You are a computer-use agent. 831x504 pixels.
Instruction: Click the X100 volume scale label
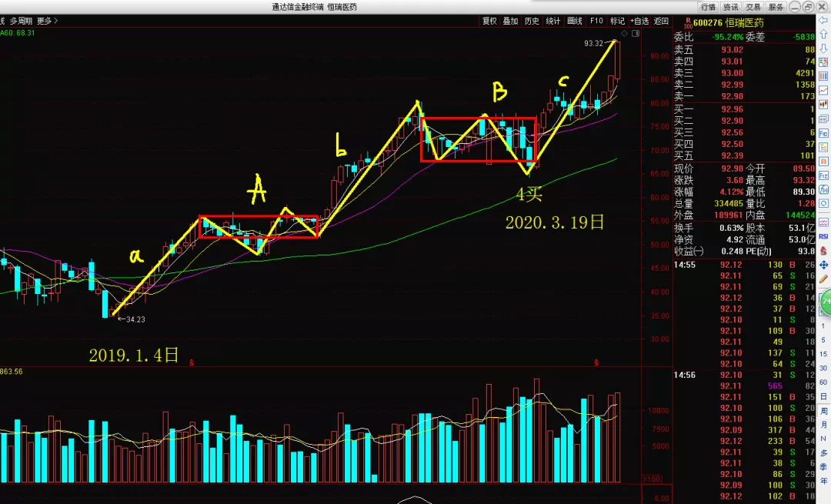click(652, 479)
